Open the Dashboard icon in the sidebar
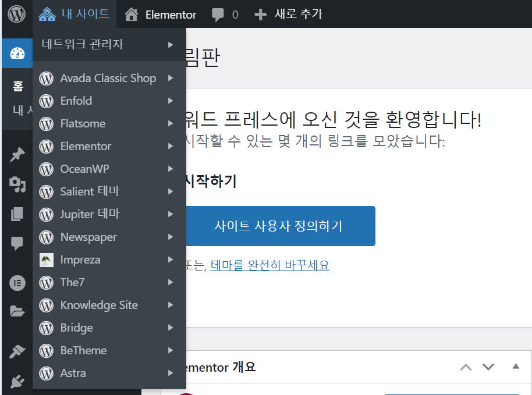The width and height of the screenshot is (532, 395). click(16, 53)
